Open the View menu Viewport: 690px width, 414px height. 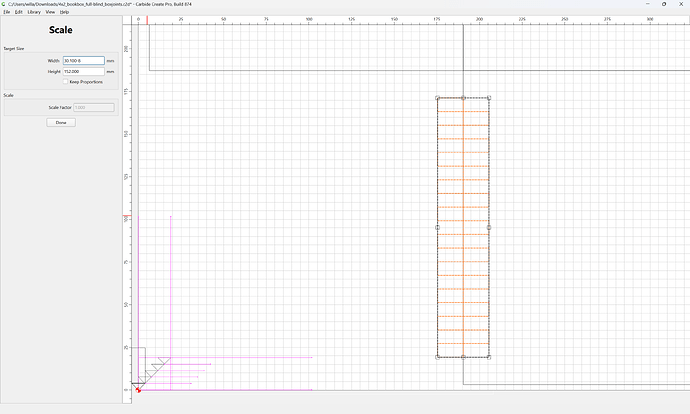click(x=50, y=12)
